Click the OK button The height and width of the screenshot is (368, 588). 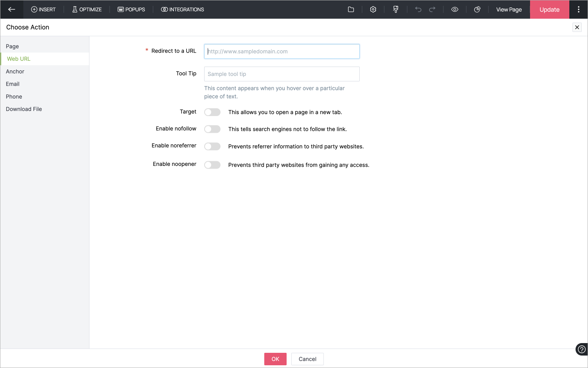pos(275,359)
